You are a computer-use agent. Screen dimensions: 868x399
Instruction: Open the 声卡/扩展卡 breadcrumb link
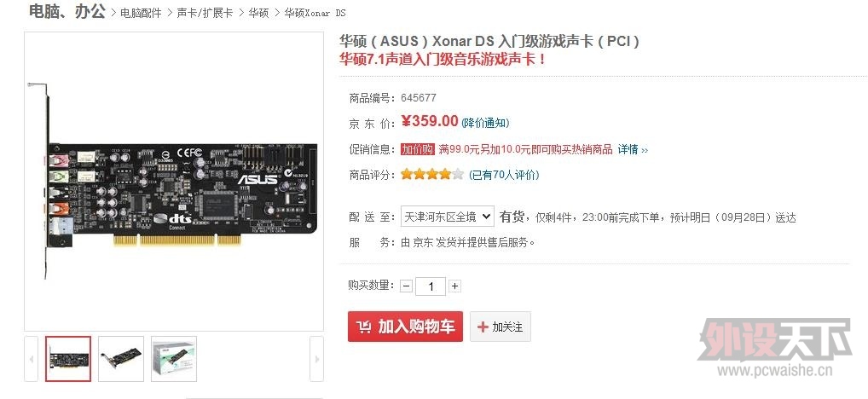205,13
